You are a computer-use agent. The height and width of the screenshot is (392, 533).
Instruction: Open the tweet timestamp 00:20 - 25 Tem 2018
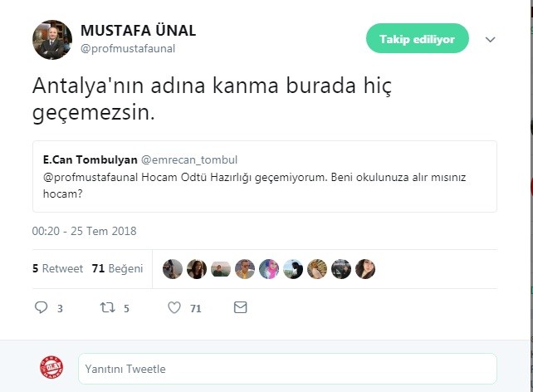click(x=84, y=231)
